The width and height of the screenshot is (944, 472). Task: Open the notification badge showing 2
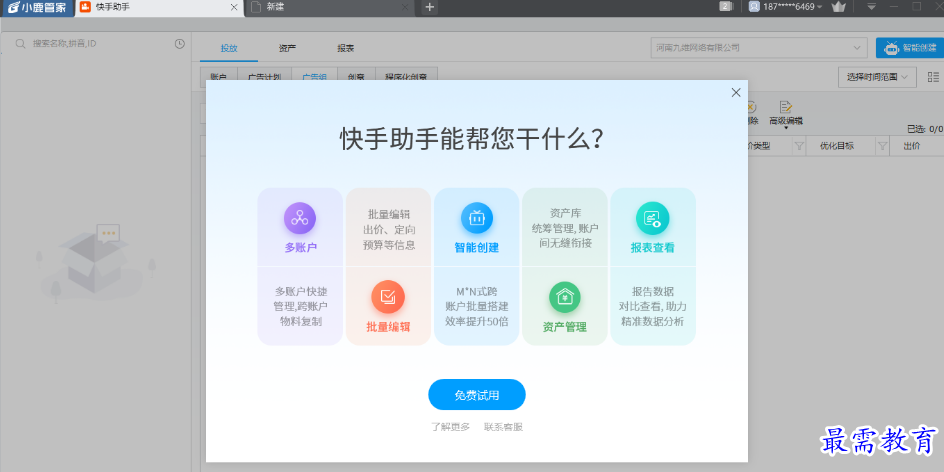[725, 7]
